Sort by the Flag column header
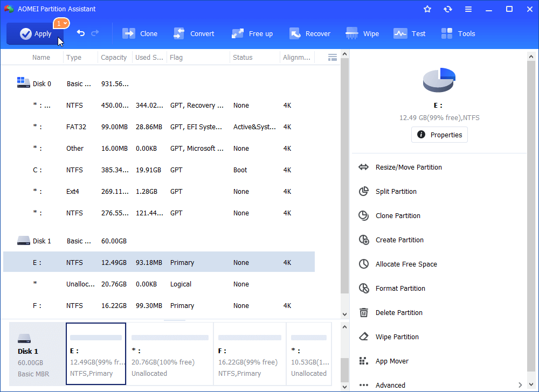 (176, 57)
